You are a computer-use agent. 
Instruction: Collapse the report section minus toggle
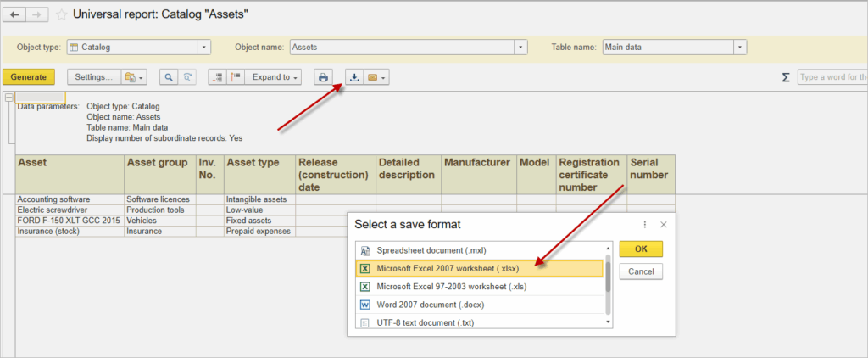click(x=8, y=97)
